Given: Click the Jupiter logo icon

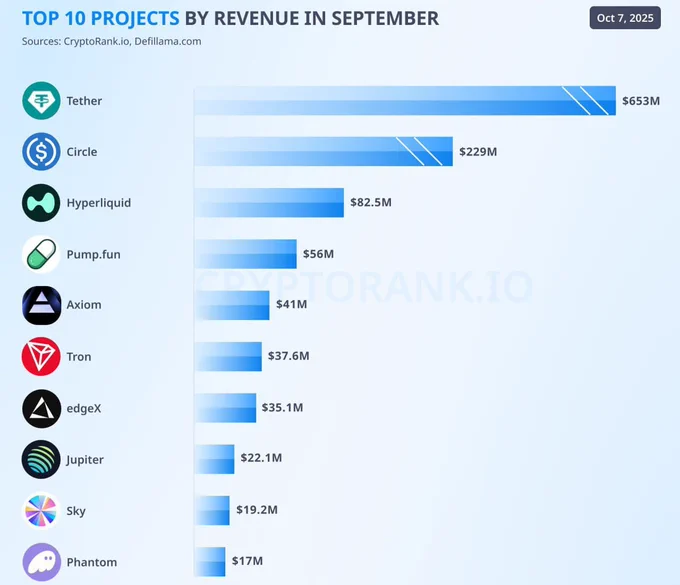Looking at the screenshot, I should click(41, 460).
